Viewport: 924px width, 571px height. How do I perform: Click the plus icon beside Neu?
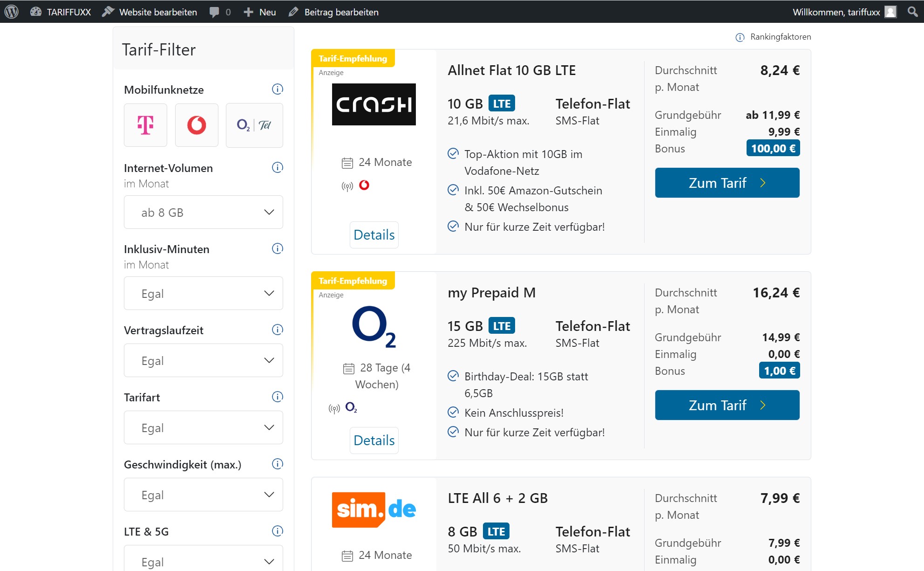click(x=248, y=12)
